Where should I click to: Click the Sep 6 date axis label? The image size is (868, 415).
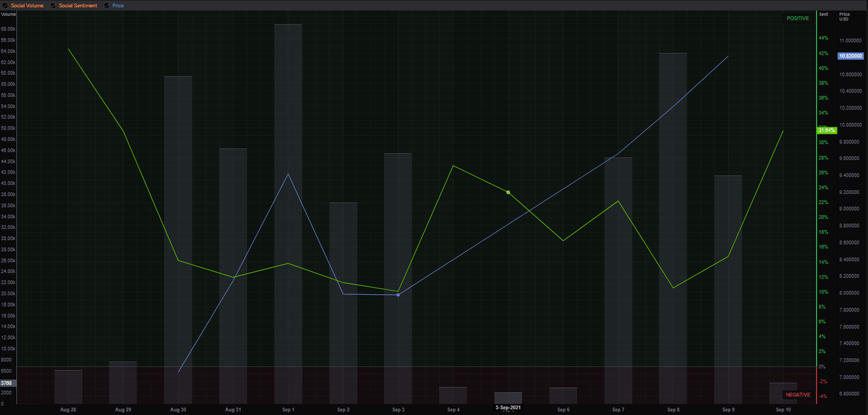point(563,409)
